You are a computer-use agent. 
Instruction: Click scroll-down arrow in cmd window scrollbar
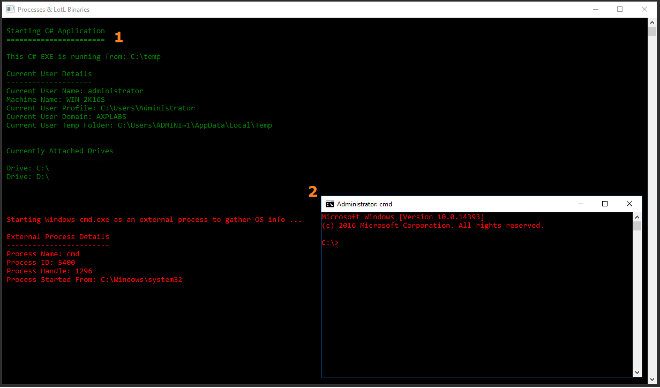click(x=637, y=372)
